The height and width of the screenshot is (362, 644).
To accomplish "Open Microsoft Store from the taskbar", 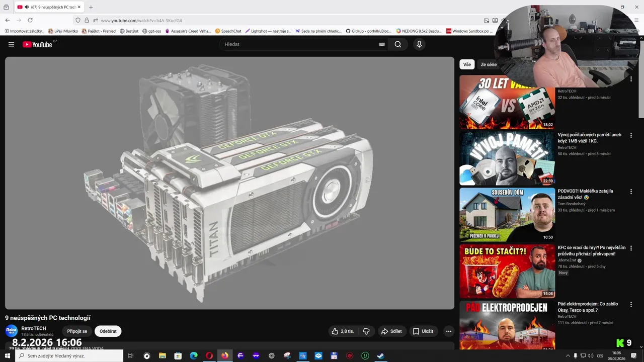I will pyautogui.click(x=178, y=355).
